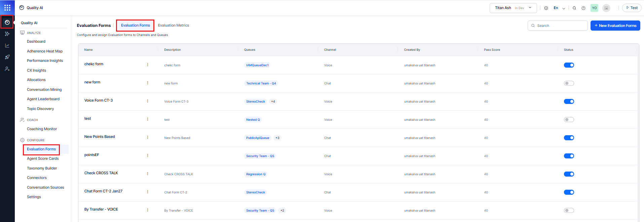The height and width of the screenshot is (222, 644).
Task: Click New Evaluation Forms button
Action: 615,26
